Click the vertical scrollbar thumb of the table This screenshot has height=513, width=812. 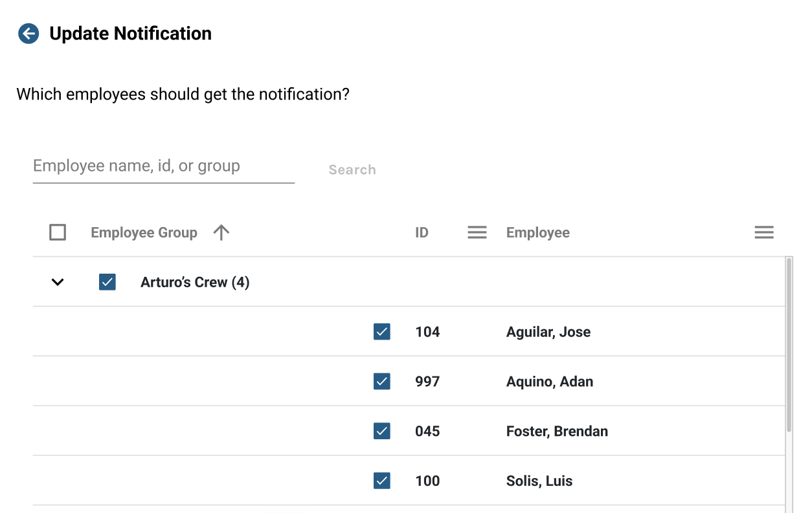789,345
